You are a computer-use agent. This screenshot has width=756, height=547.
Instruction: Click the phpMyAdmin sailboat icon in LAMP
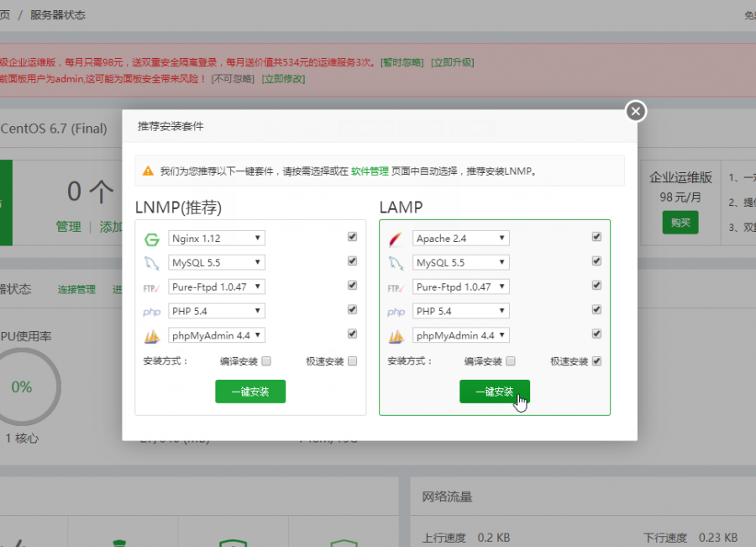coord(396,336)
